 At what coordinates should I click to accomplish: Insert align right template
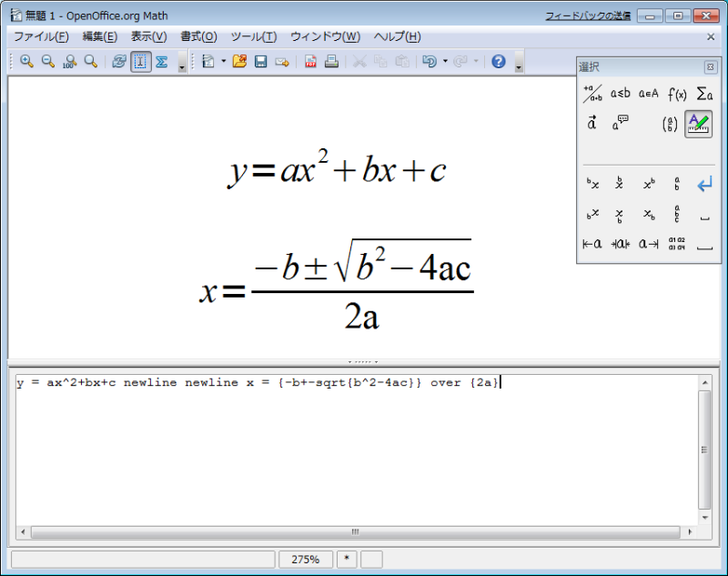(x=649, y=244)
